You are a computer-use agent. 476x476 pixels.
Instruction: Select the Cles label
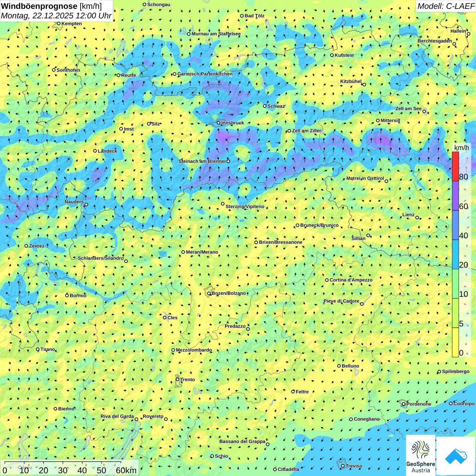click(x=172, y=318)
